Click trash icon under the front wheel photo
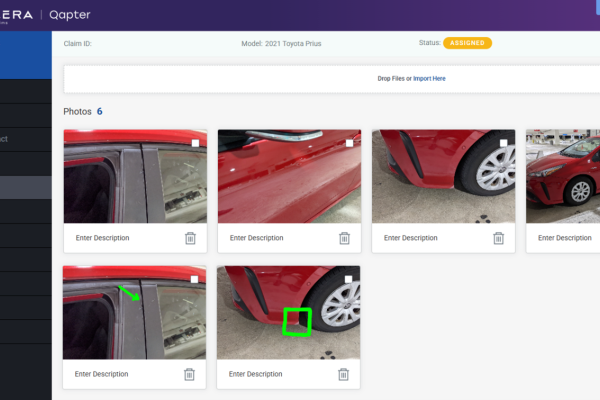 (x=498, y=238)
